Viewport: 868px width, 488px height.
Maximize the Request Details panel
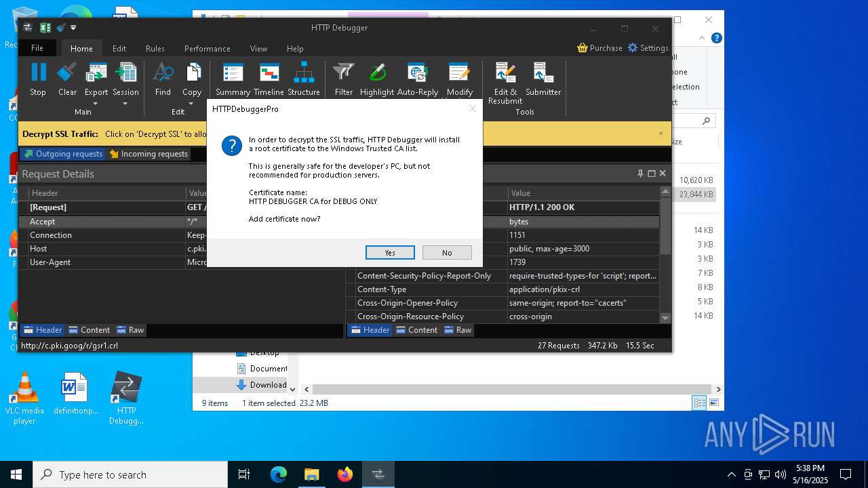point(652,174)
